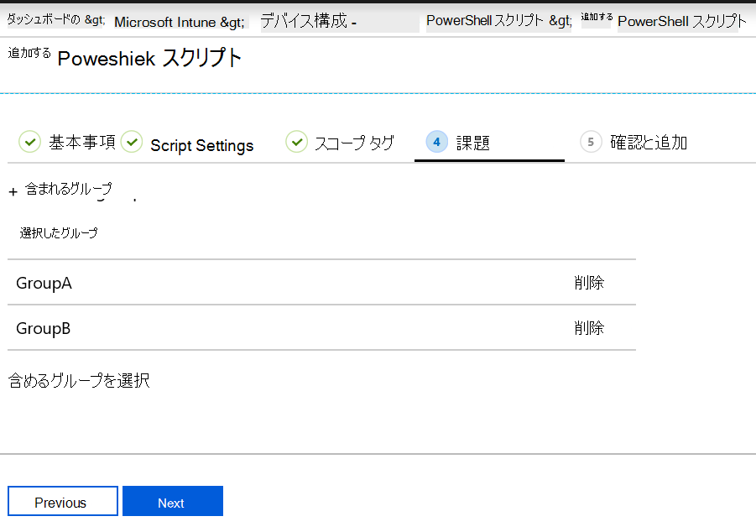Image resolution: width=756 pixels, height=532 pixels.
Task: Click the checkmark icon beside スコープ タグ
Action: pyautogui.click(x=296, y=142)
